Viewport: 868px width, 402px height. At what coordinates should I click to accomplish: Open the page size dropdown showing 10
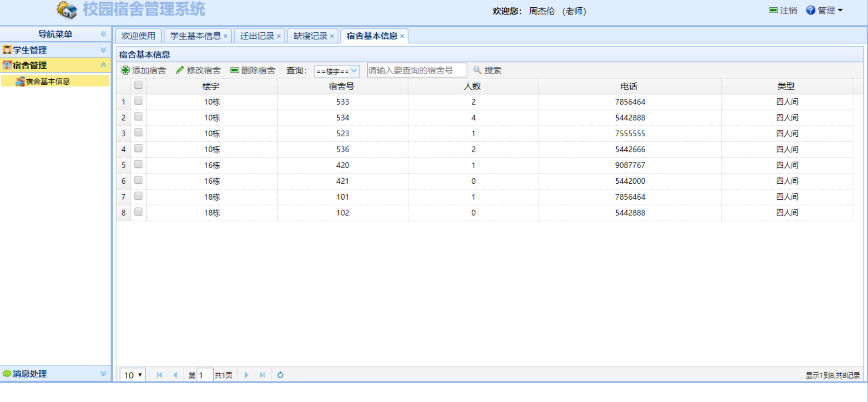pos(133,375)
